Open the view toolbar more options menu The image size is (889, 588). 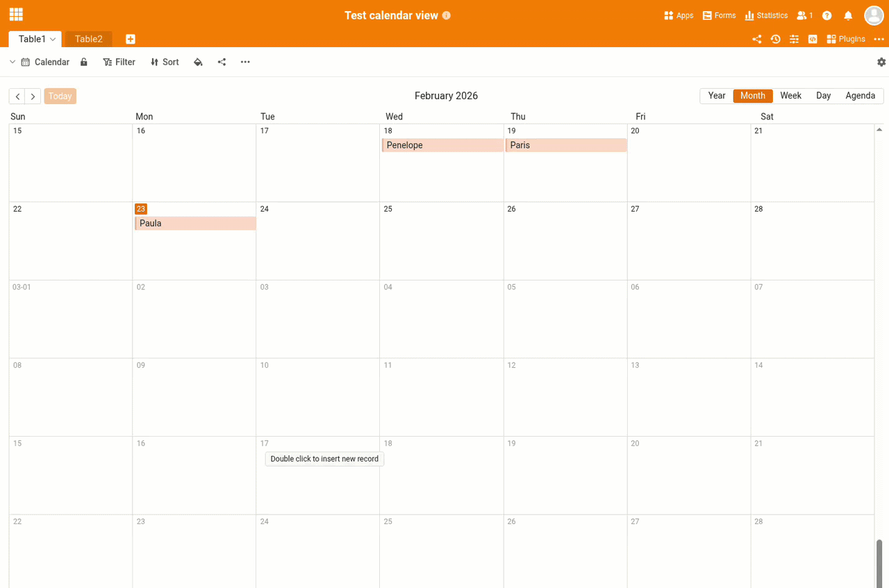[x=245, y=62]
